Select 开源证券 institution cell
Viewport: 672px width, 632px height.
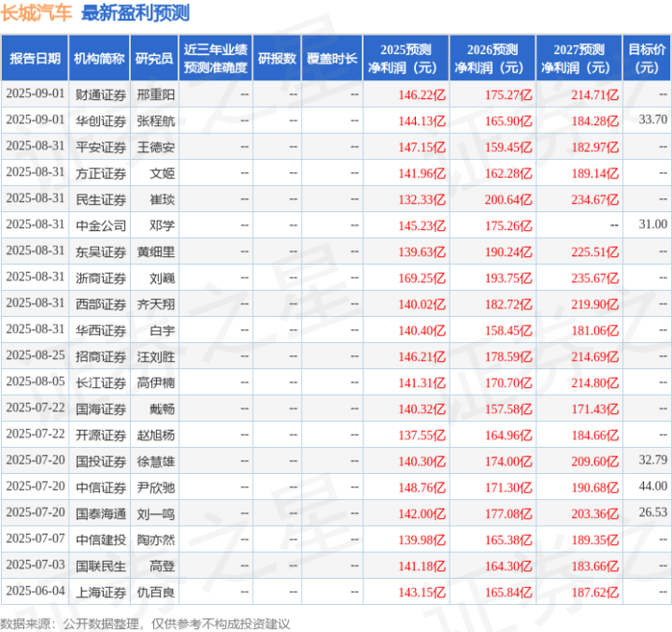point(101,435)
